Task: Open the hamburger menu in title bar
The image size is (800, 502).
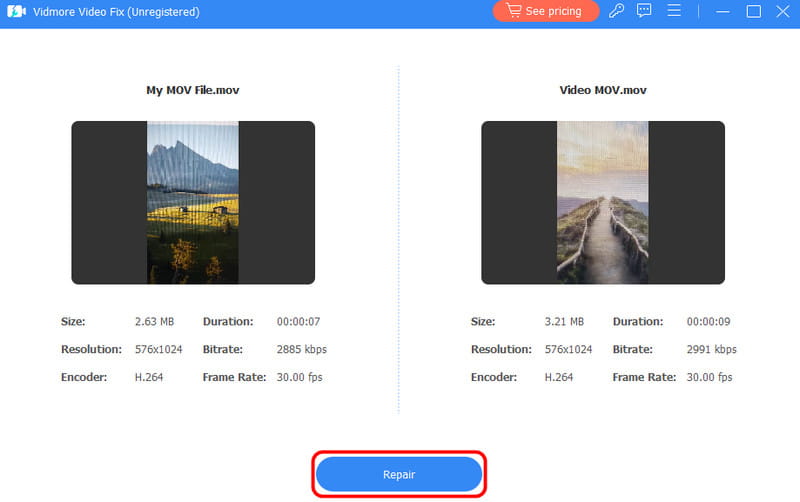Action: [x=675, y=11]
